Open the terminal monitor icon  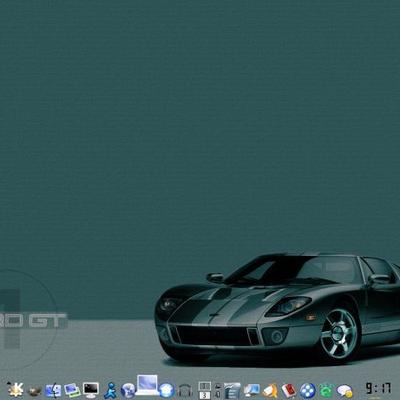point(91,390)
